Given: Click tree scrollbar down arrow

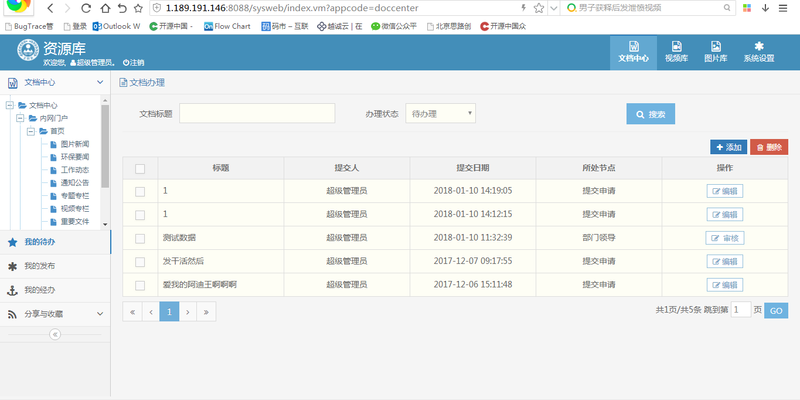Looking at the screenshot, I should pyautogui.click(x=105, y=224).
